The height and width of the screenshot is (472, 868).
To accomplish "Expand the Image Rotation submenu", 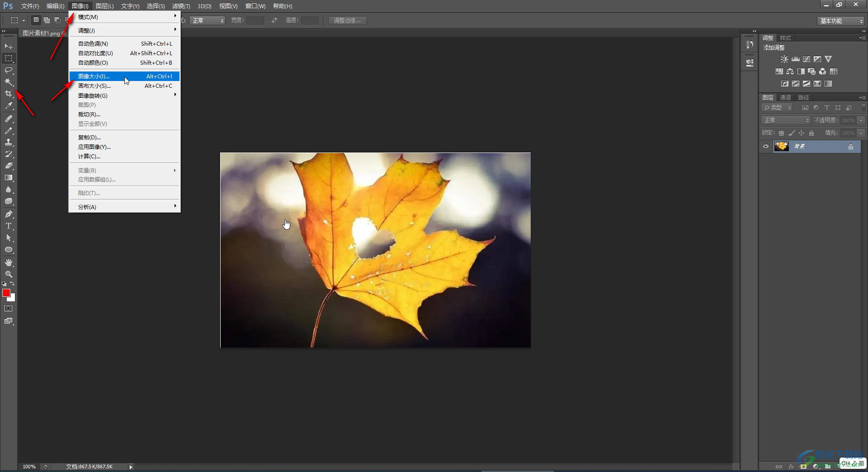I will (124, 95).
